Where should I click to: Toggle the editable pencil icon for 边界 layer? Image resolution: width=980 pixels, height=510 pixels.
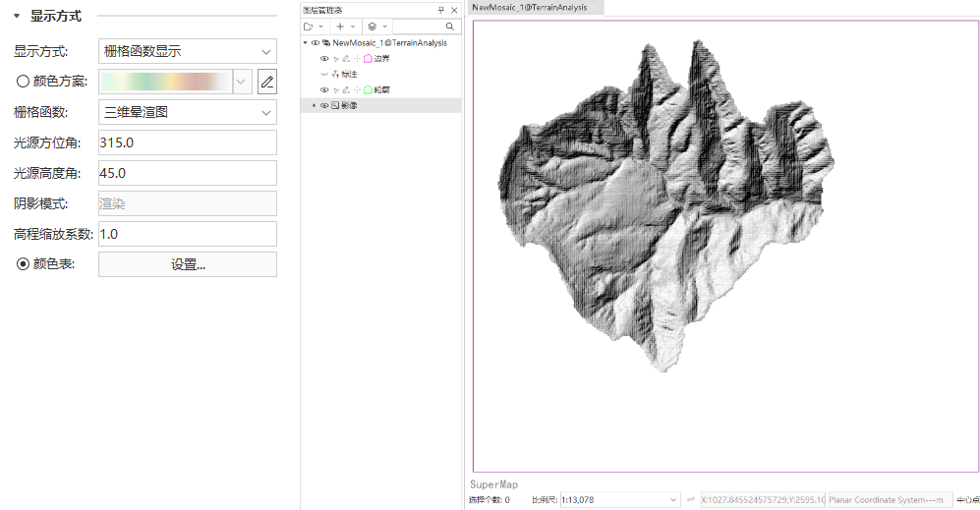click(x=345, y=59)
